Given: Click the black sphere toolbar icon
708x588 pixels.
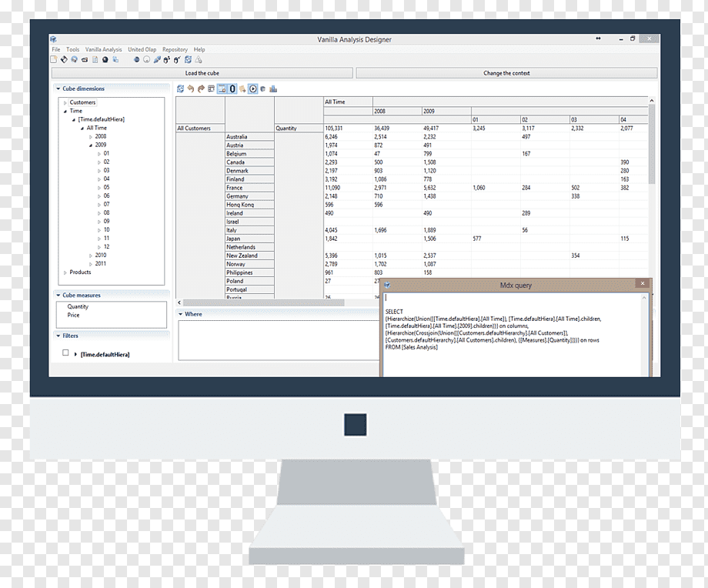Looking at the screenshot, I should point(105,59).
